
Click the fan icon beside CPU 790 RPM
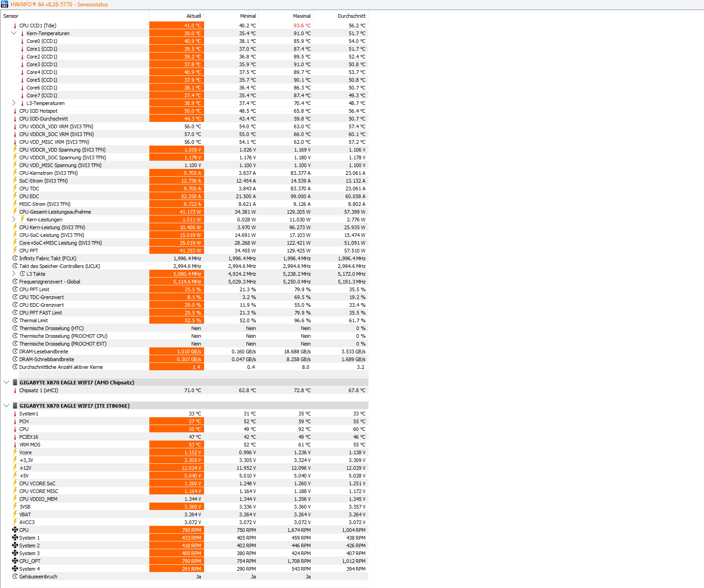15,530
